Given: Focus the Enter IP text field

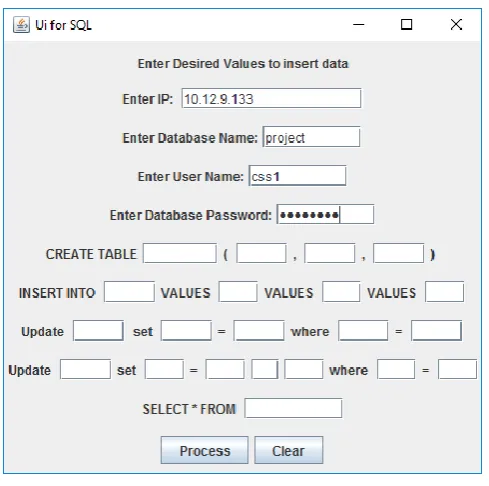Looking at the screenshot, I should [271, 98].
